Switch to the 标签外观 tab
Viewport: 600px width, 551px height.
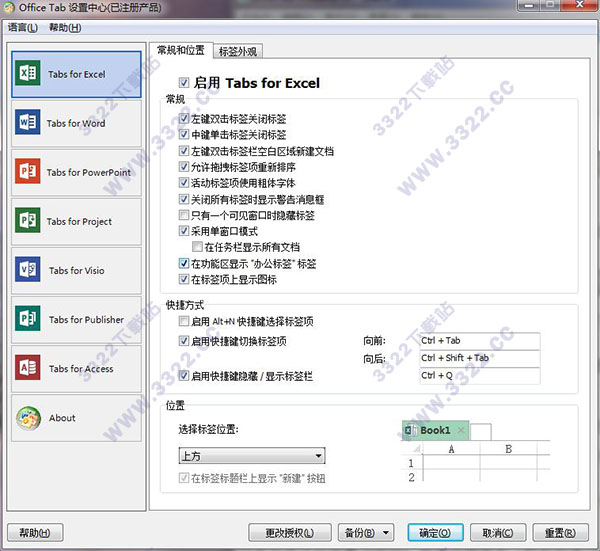tap(238, 51)
